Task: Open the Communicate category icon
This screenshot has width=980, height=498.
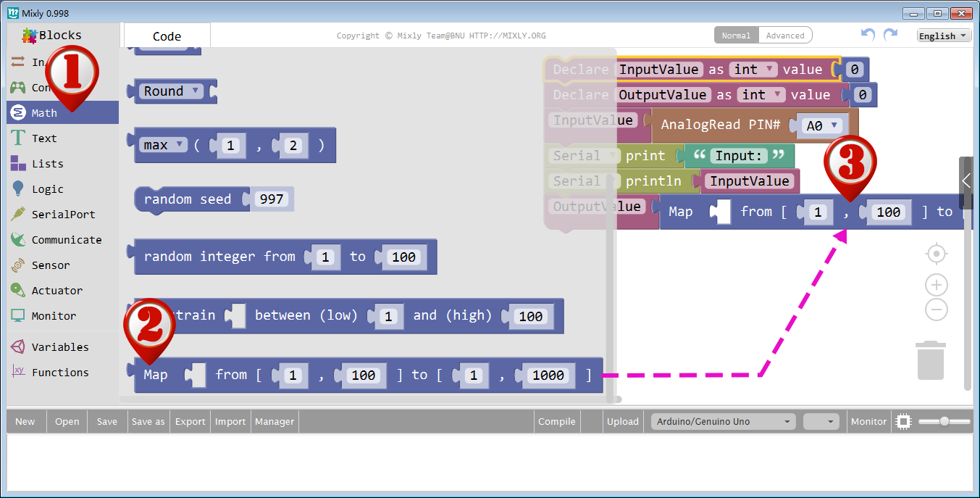Action: pyautogui.click(x=19, y=240)
